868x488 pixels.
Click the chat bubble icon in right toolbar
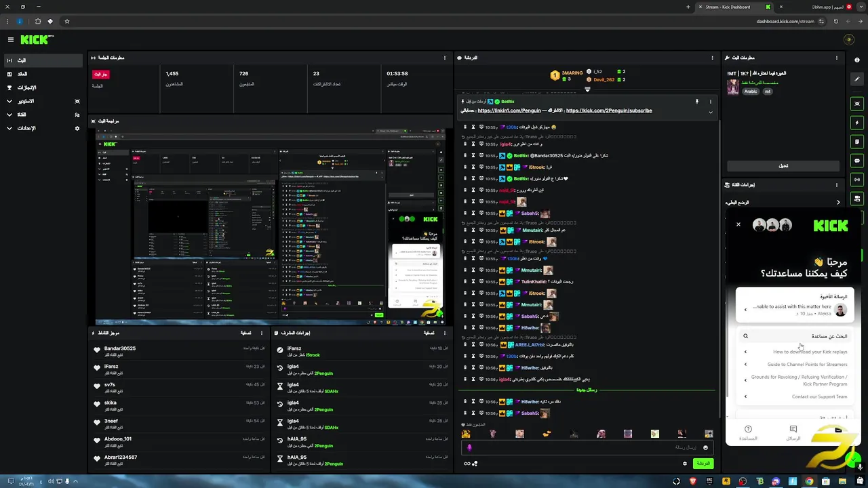[857, 161]
